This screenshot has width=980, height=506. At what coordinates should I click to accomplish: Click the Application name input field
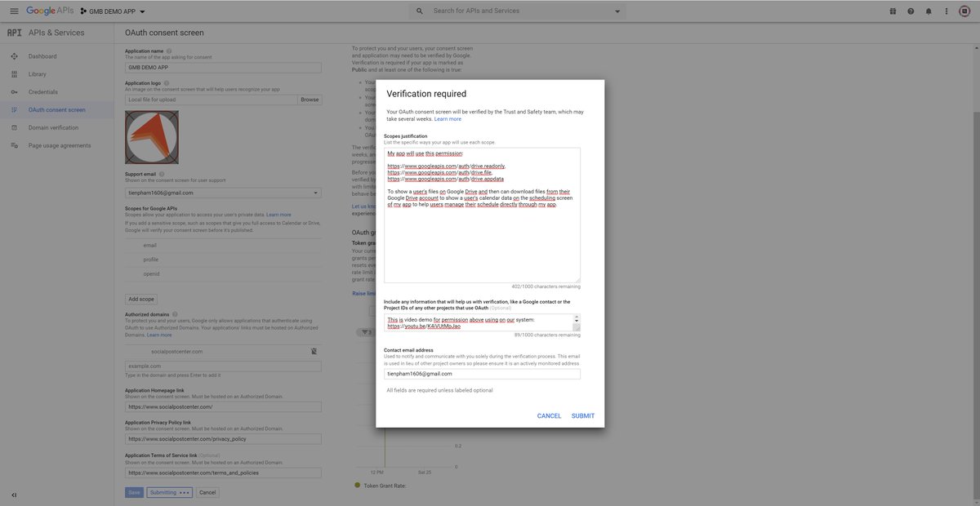(223, 68)
